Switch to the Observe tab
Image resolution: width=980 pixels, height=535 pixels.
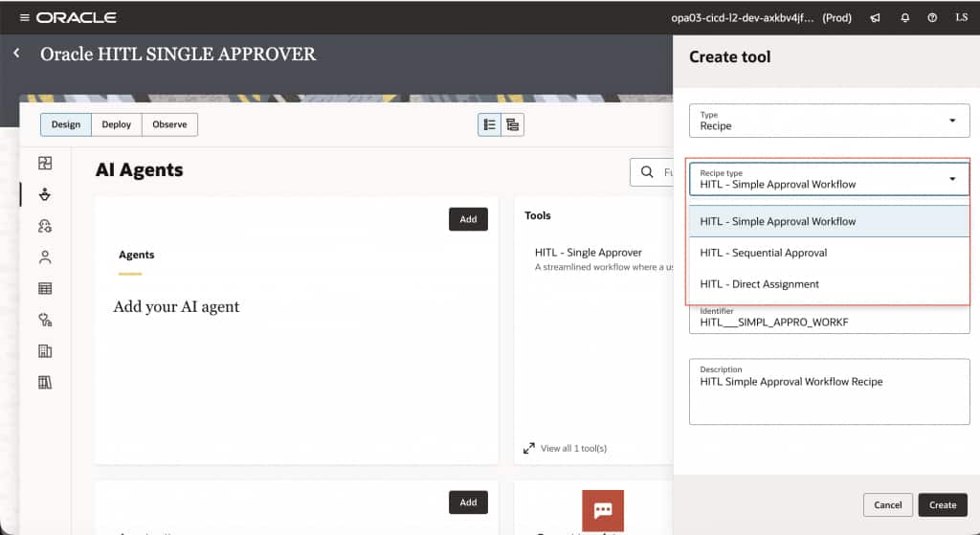[x=169, y=124]
